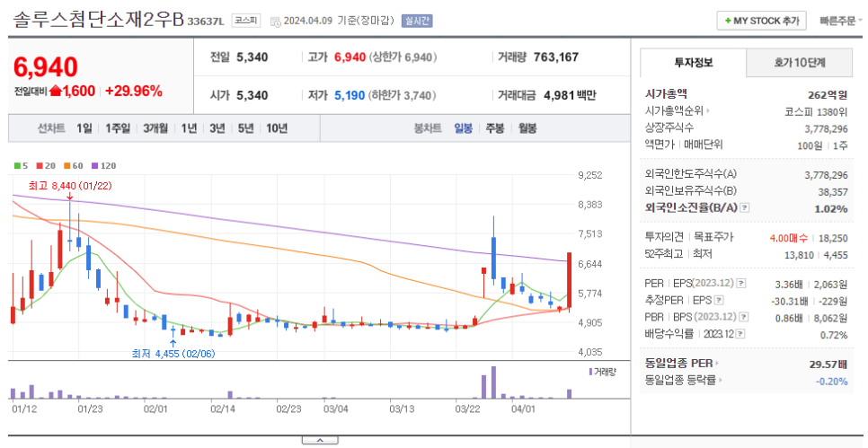Click the 코스피 market badge
868x448 pixels.
245,21
